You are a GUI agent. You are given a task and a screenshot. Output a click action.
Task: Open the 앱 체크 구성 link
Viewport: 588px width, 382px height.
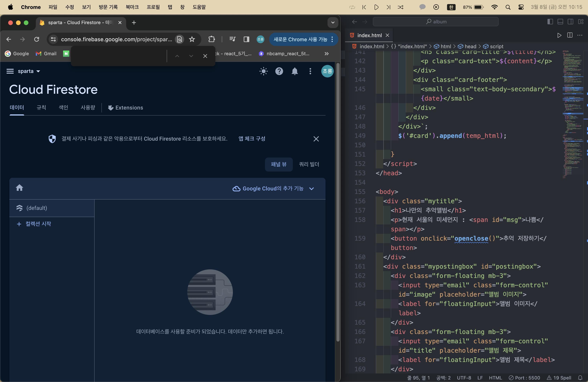252,139
